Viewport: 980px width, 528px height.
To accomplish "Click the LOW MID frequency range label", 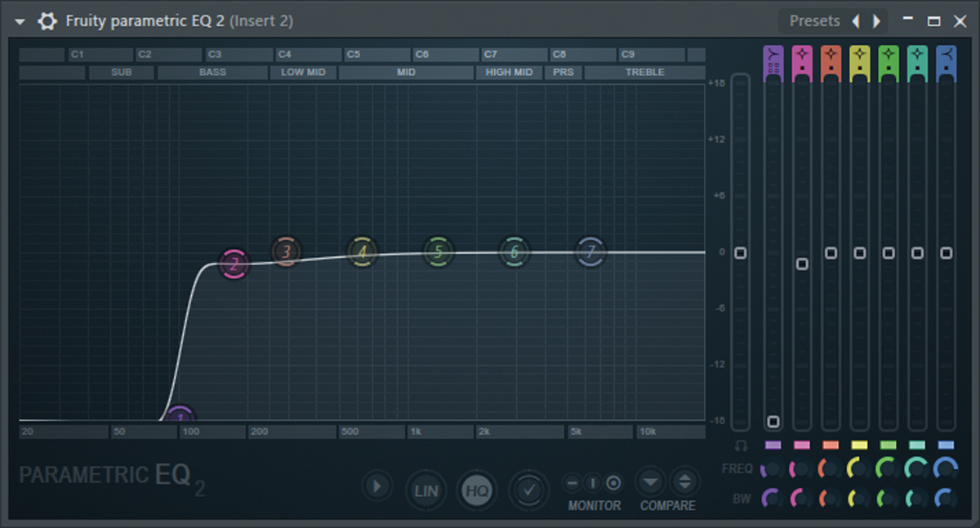I will 303,73.
